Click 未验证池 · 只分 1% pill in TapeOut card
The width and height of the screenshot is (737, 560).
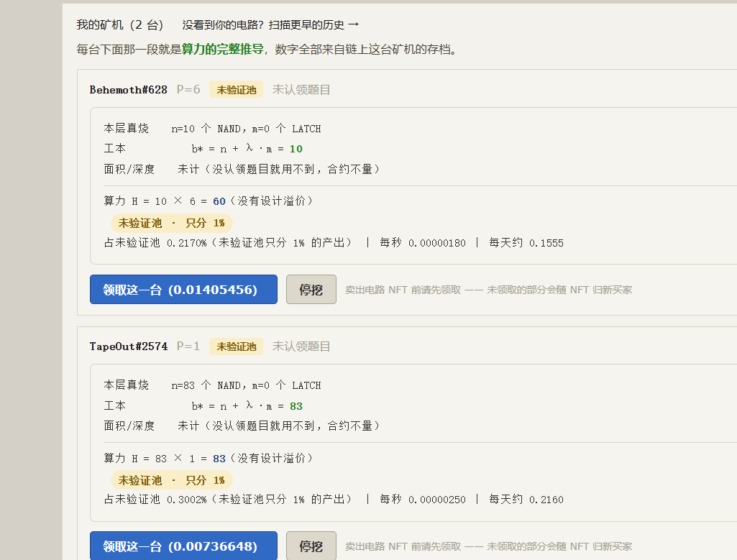[172, 479]
